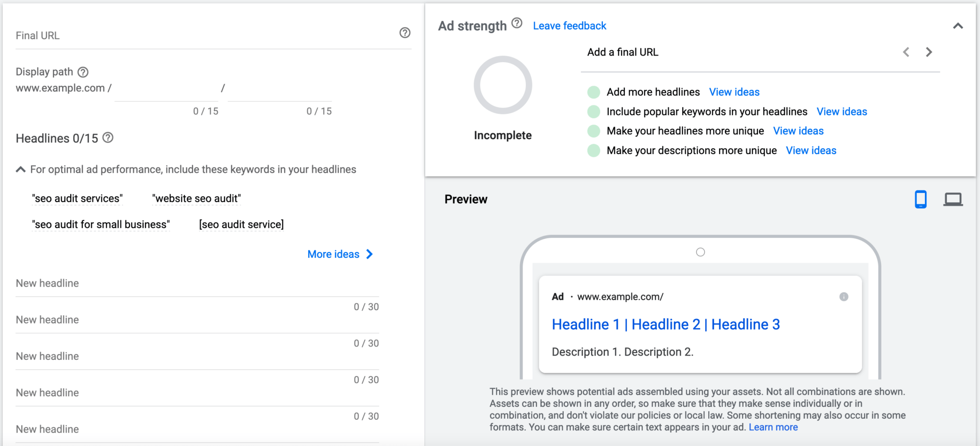Select the website seo audit keyword chip

tap(196, 198)
